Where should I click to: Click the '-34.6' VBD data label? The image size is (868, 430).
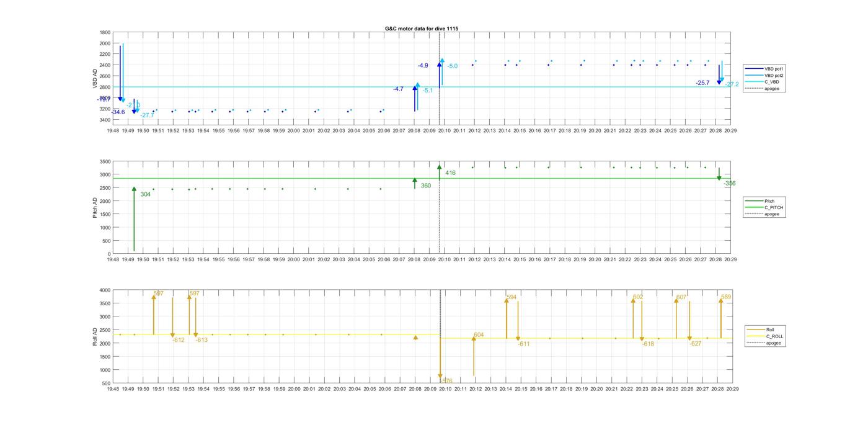pyautogui.click(x=118, y=112)
